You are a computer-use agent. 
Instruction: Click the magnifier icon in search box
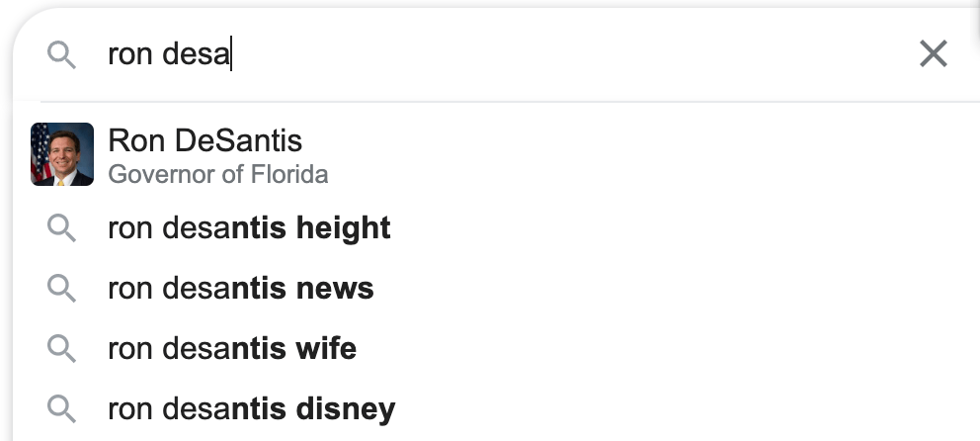pyautogui.click(x=62, y=55)
